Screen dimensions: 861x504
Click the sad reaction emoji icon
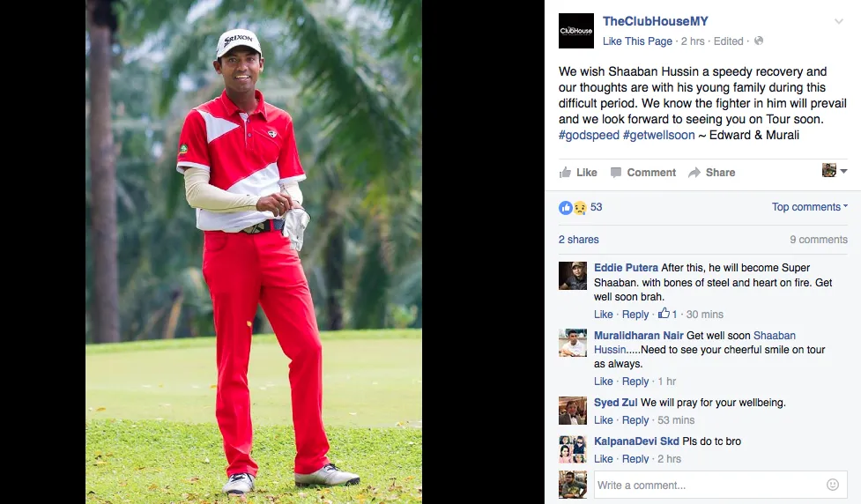(x=580, y=208)
